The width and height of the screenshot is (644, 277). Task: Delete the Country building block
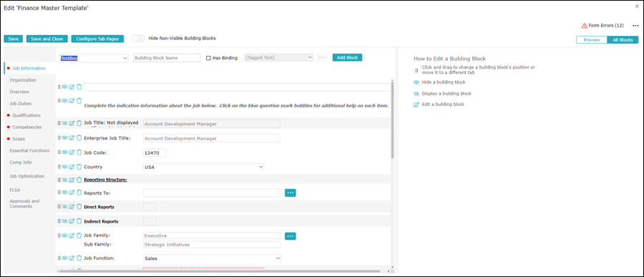click(79, 167)
